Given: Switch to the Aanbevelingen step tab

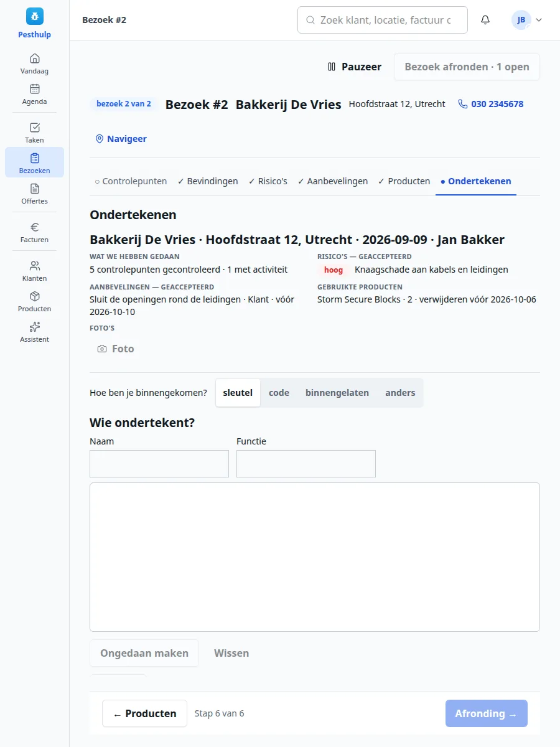Looking at the screenshot, I should click(333, 181).
